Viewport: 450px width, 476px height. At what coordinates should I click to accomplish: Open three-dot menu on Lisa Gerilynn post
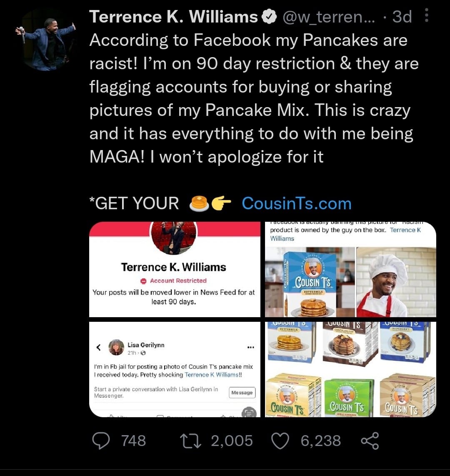coord(250,347)
